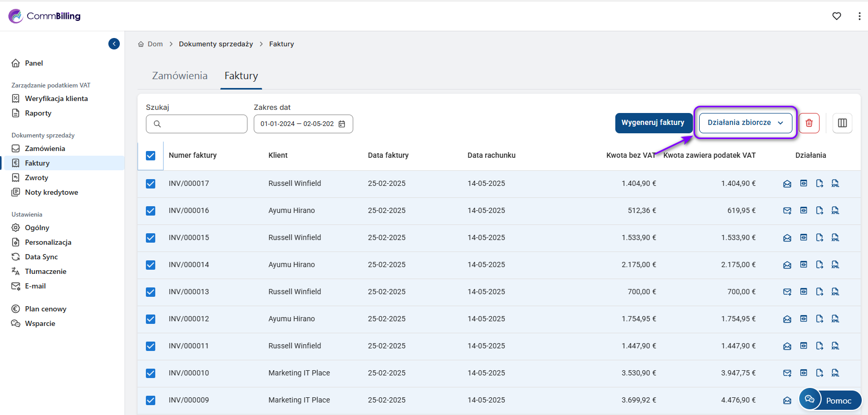Click the Wygeneruj faktury button

click(x=653, y=123)
